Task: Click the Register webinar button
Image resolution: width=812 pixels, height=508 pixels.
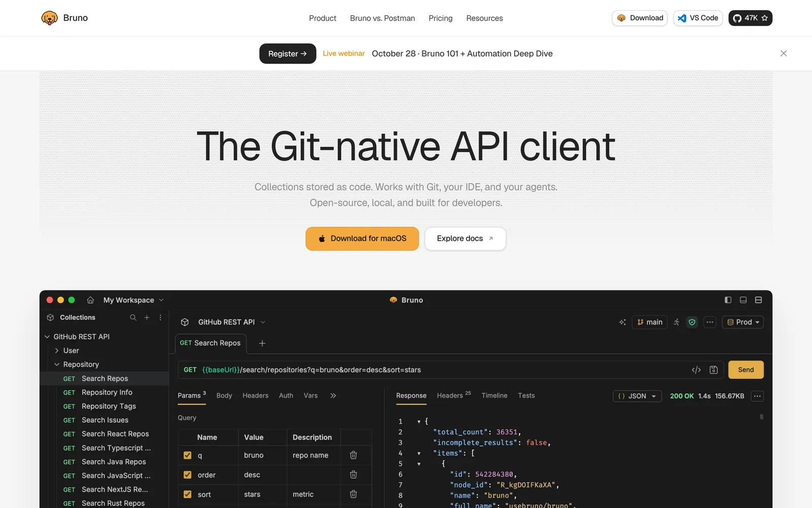Action: [x=288, y=54]
